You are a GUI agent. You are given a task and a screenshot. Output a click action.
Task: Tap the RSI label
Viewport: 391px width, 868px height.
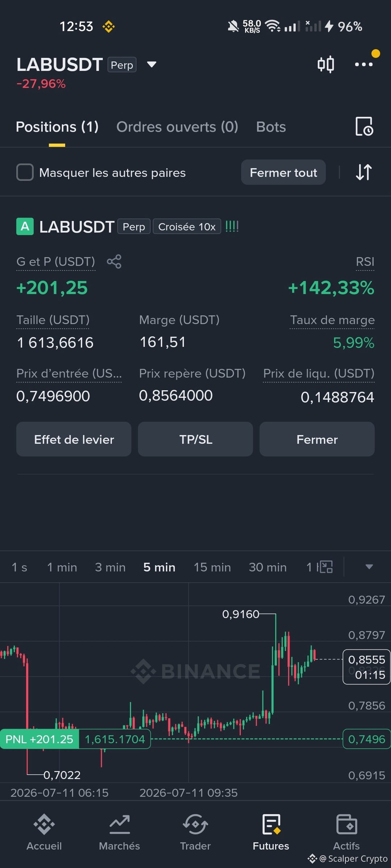tap(365, 261)
